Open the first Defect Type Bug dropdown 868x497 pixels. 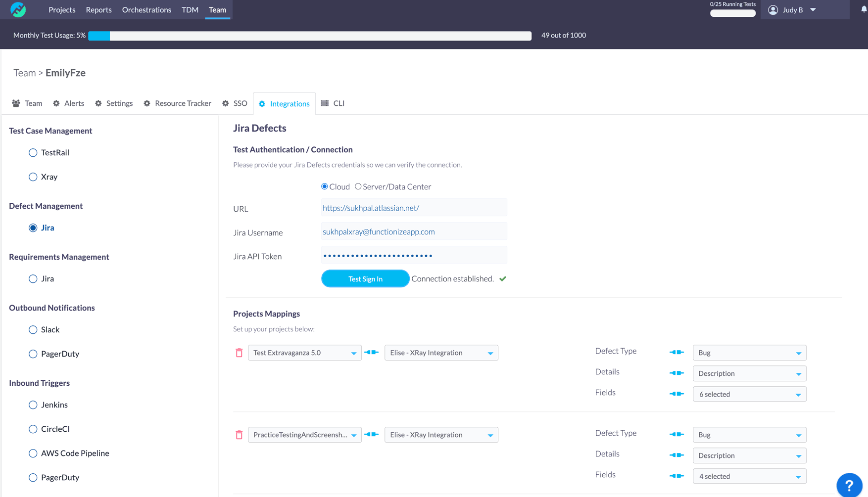tap(750, 353)
